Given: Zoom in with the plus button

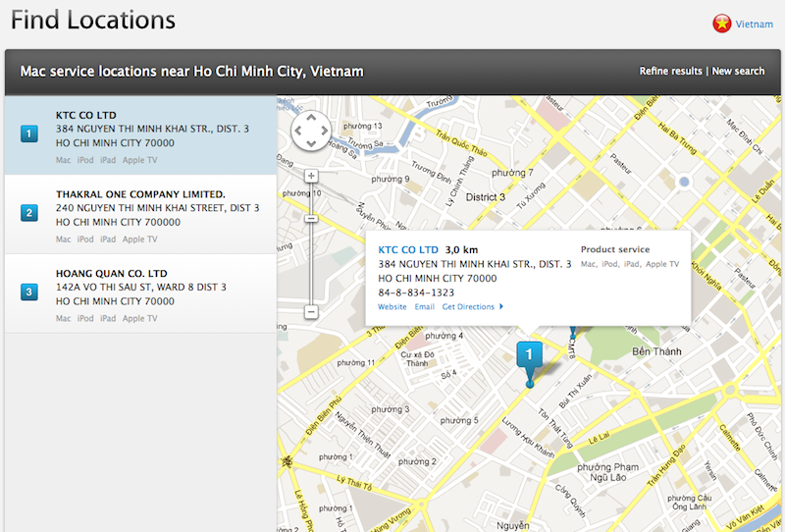Looking at the screenshot, I should 311,176.
